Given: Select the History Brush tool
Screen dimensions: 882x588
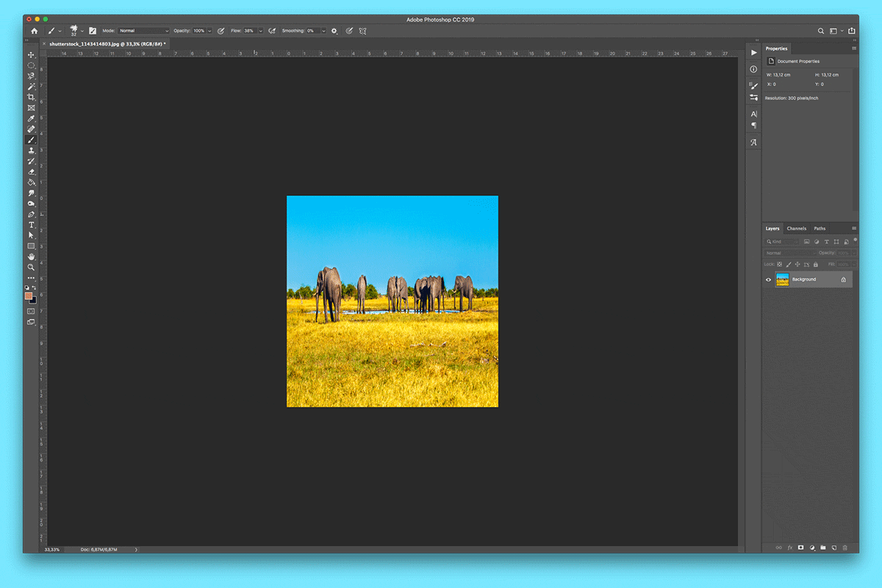Looking at the screenshot, I should pos(31,161).
